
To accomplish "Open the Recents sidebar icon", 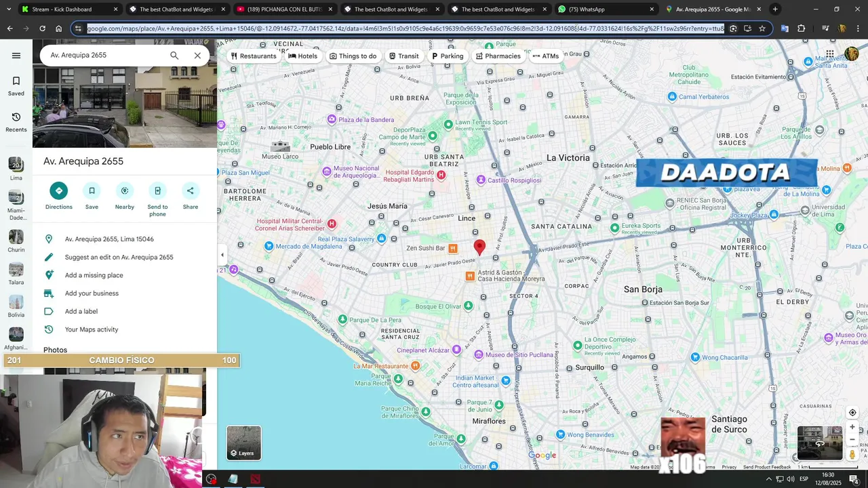I will (x=16, y=122).
